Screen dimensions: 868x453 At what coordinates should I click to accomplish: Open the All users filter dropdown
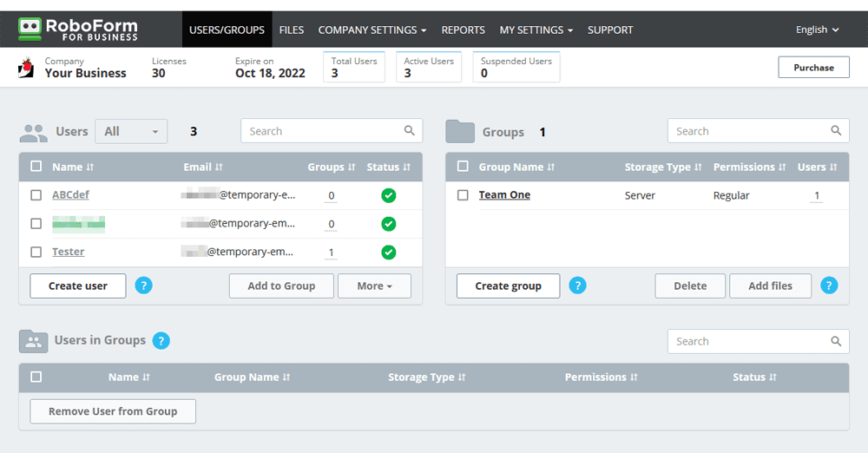point(131,132)
